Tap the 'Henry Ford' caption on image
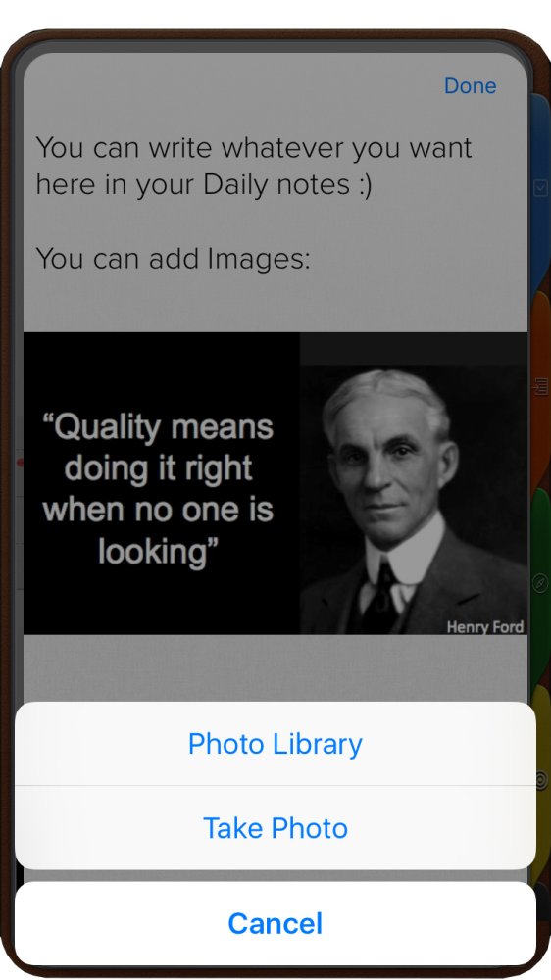 point(484,626)
